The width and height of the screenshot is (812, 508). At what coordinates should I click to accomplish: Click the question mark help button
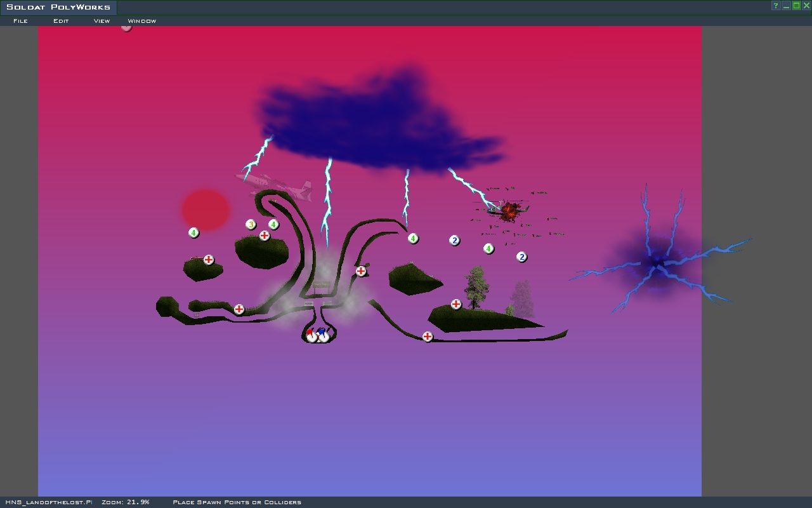tap(775, 6)
